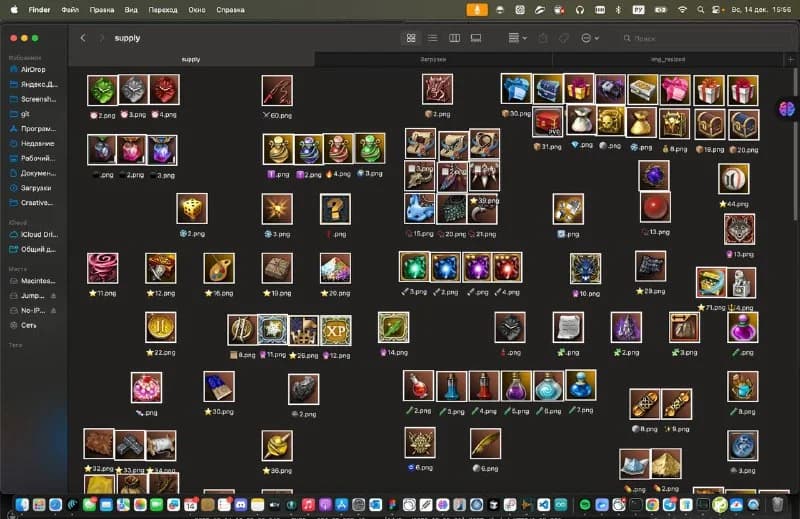Select the question mark icon file
This screenshot has width=800, height=519.
click(335, 209)
